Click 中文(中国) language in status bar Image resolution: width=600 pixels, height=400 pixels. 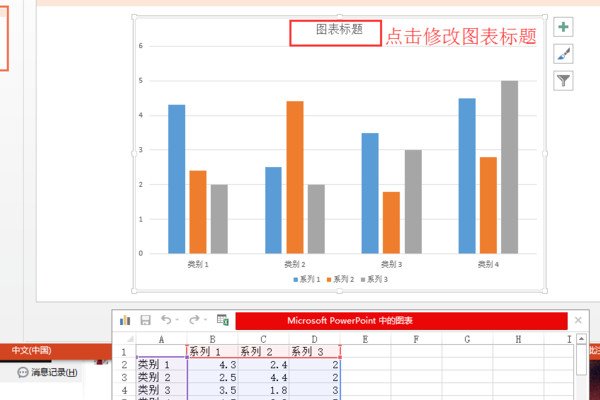[x=31, y=350]
